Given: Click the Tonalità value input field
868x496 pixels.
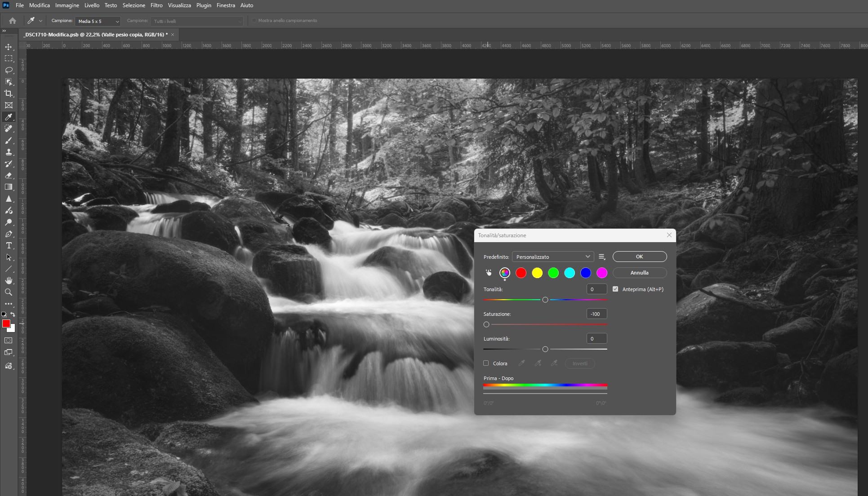Looking at the screenshot, I should point(596,289).
